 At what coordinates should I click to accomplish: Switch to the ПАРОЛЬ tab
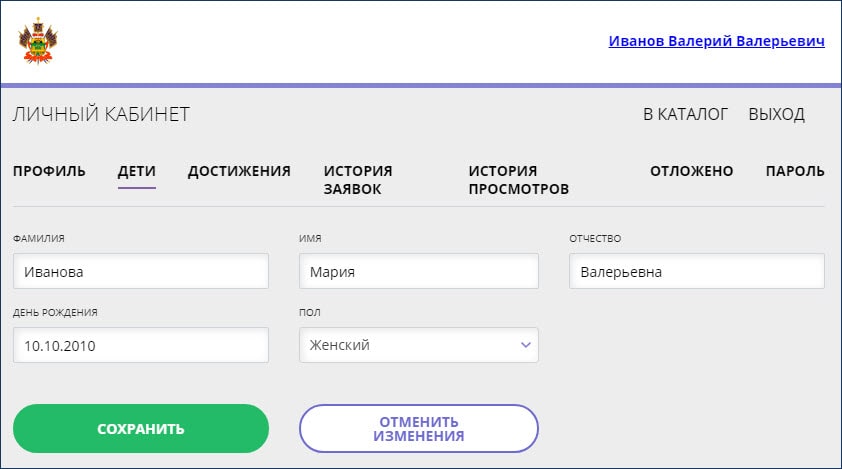click(795, 171)
